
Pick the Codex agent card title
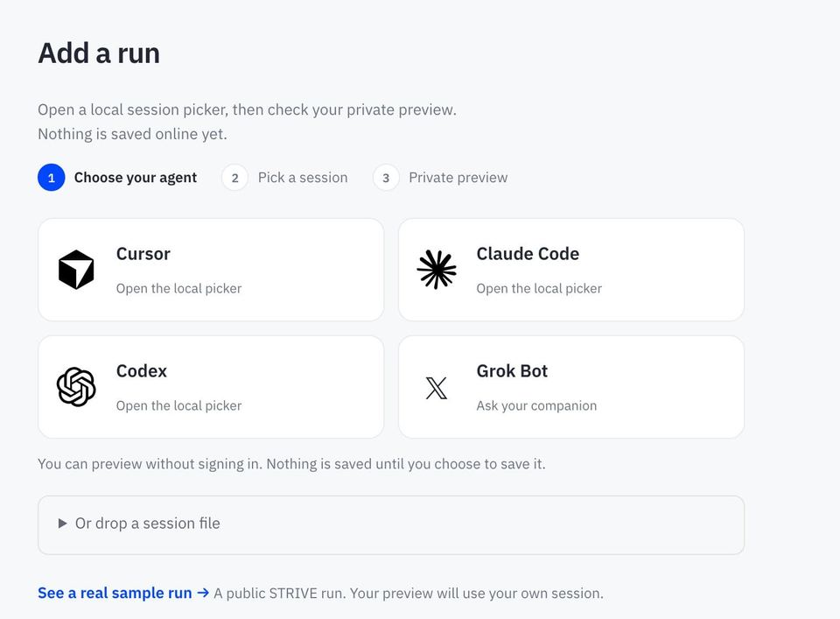point(142,371)
